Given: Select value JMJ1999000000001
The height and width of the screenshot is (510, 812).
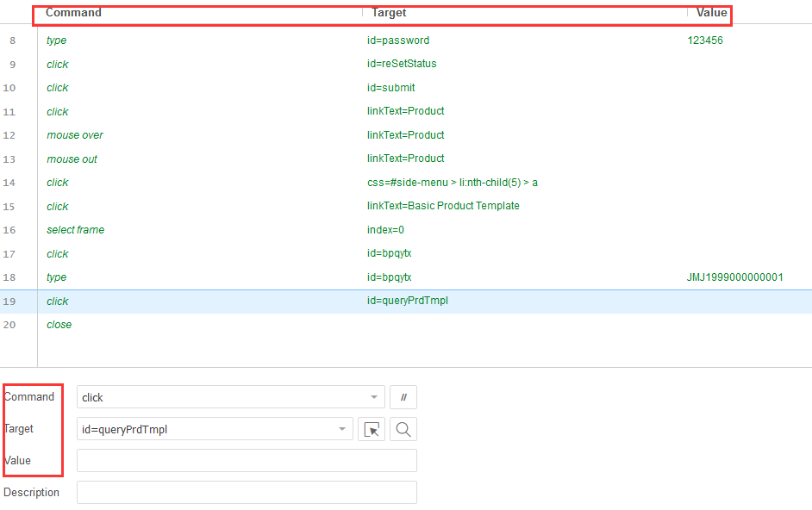Looking at the screenshot, I should click(734, 277).
